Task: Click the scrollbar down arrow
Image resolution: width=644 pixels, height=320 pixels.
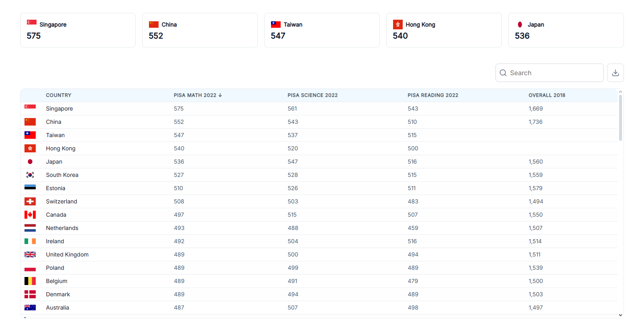Action: pyautogui.click(x=620, y=315)
